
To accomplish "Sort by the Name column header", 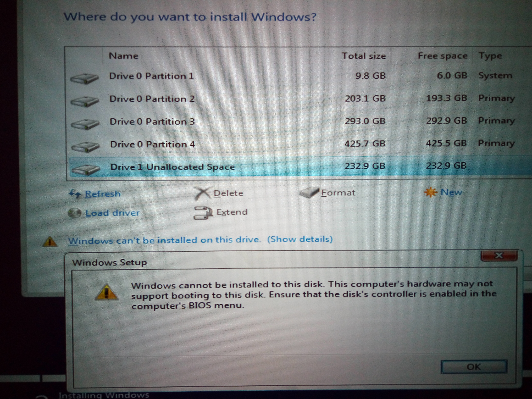I will 206,56.
